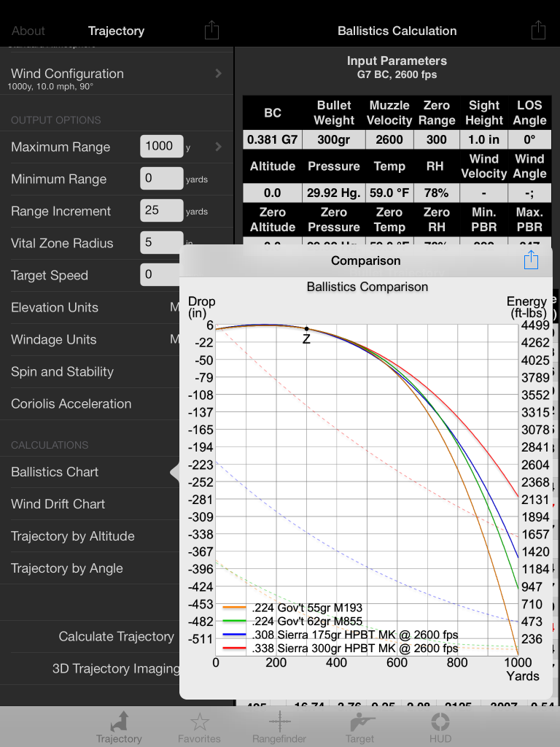Click the 59.0 °F temperature cell
Viewport: 560px width, 747px height.
(389, 193)
